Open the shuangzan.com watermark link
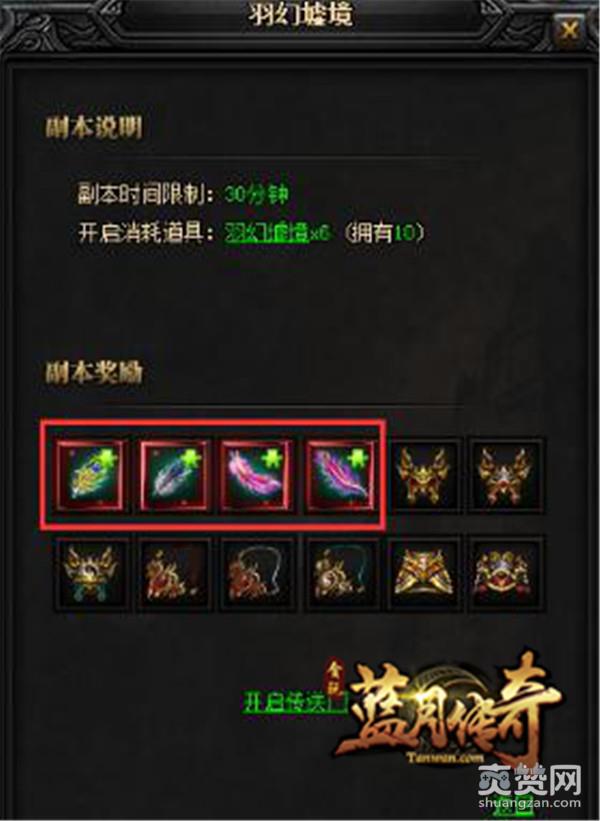 pyautogui.click(x=529, y=802)
